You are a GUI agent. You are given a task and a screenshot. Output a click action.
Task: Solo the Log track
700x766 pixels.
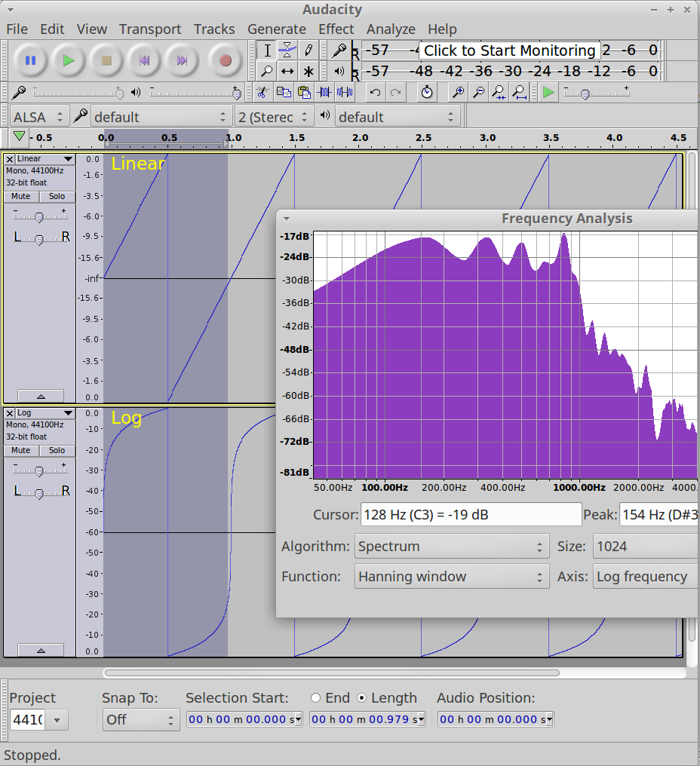coord(57,450)
